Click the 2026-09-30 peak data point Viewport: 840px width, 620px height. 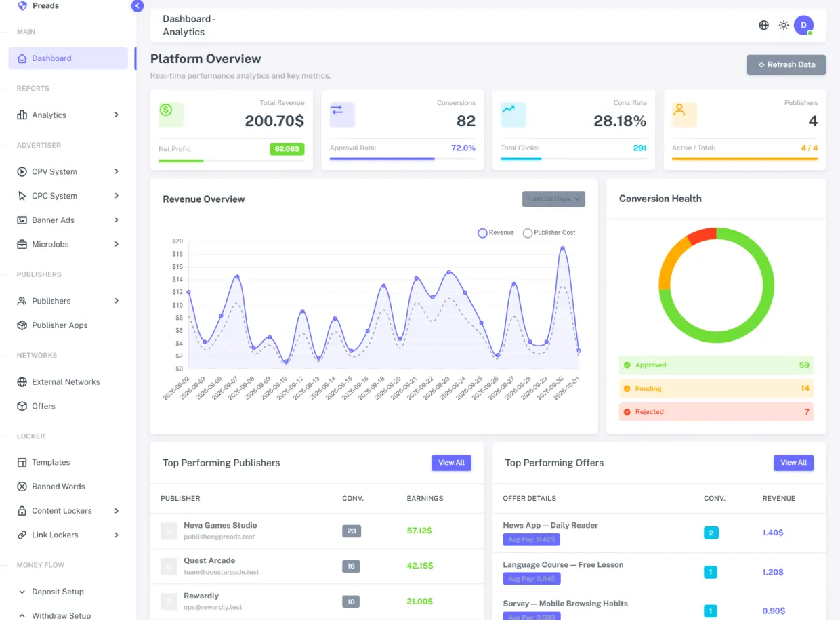562,248
